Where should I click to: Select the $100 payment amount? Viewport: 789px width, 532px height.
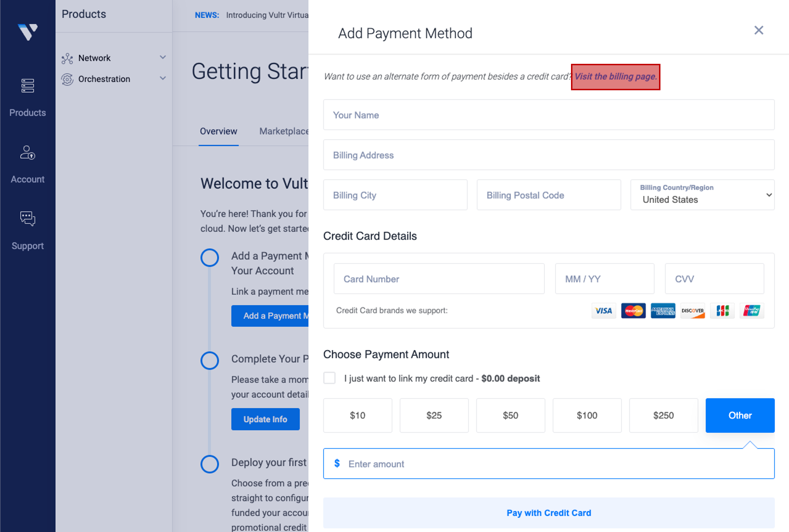587,415
